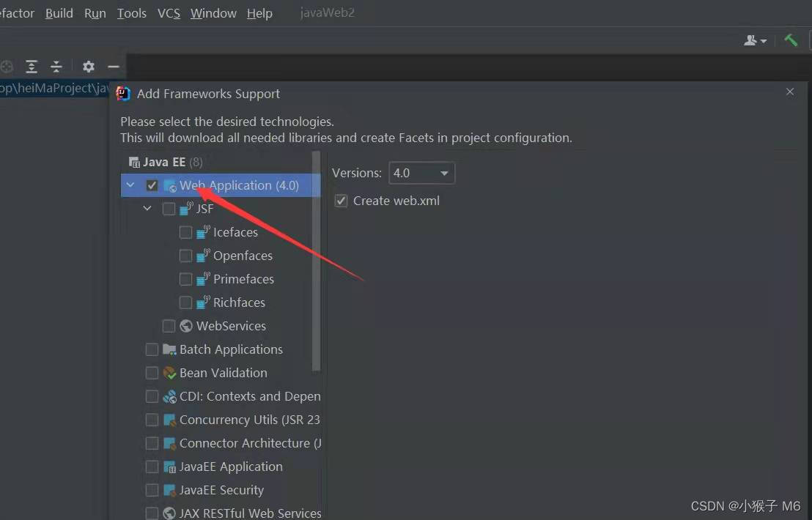Click the Expand All toolbar icon

coord(32,66)
